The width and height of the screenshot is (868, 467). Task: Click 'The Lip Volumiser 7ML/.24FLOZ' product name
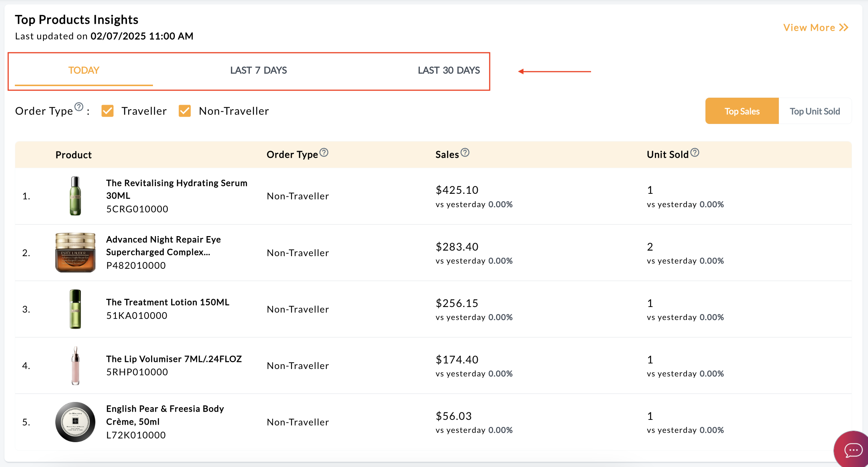(x=174, y=359)
